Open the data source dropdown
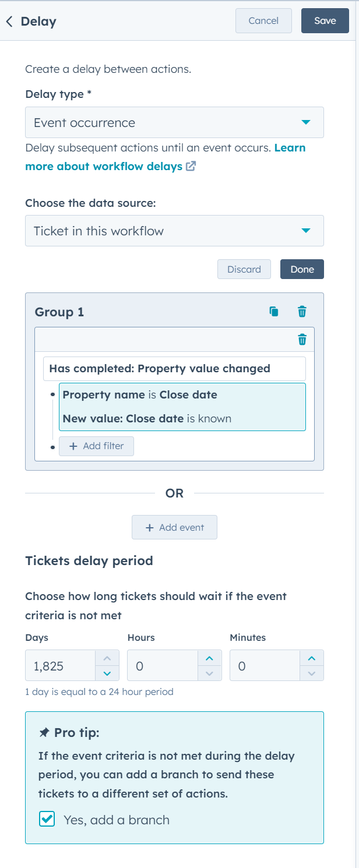Image resolution: width=359 pixels, height=868 pixels. (x=305, y=231)
